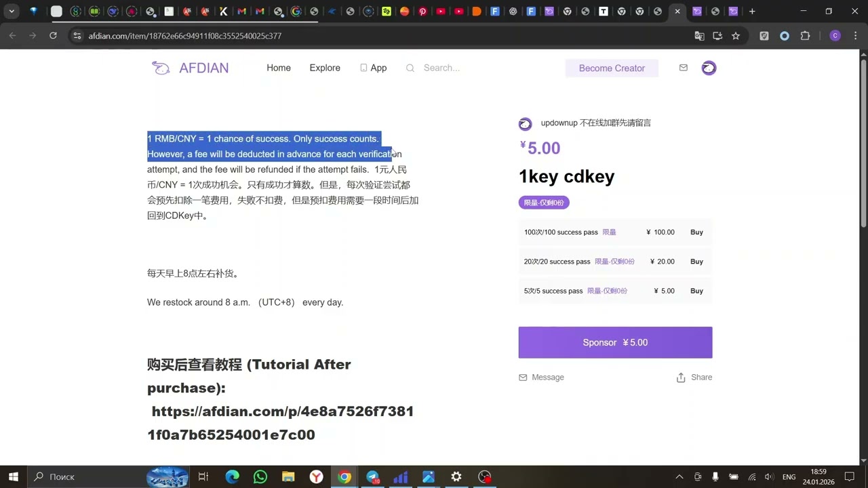Open the translate page icon
The height and width of the screenshot is (488, 868).
(x=699, y=36)
